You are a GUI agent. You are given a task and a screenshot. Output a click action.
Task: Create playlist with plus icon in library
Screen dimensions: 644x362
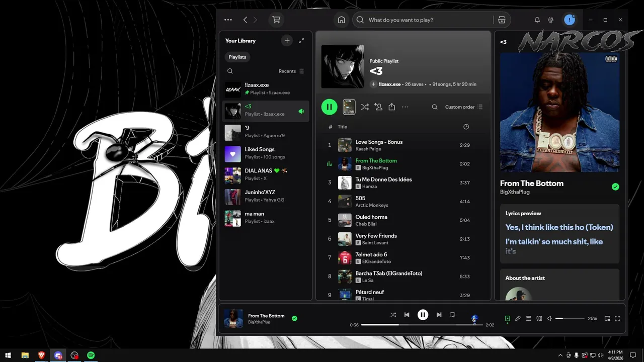(287, 41)
